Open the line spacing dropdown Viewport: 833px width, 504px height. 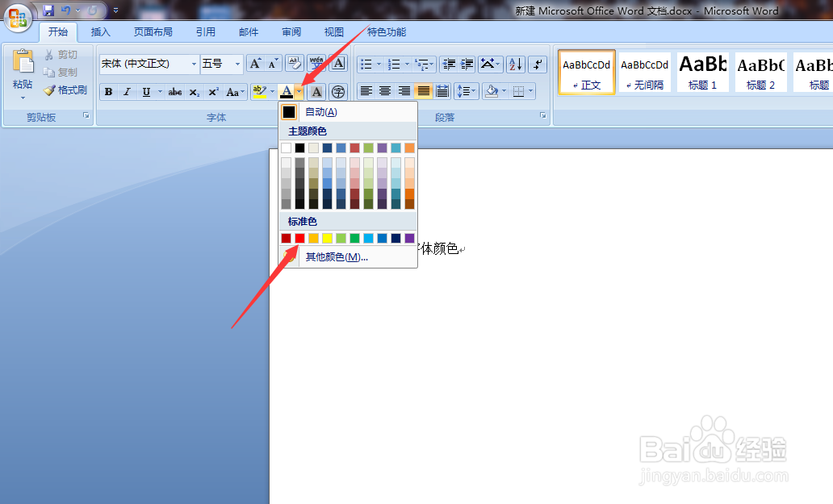(467, 91)
